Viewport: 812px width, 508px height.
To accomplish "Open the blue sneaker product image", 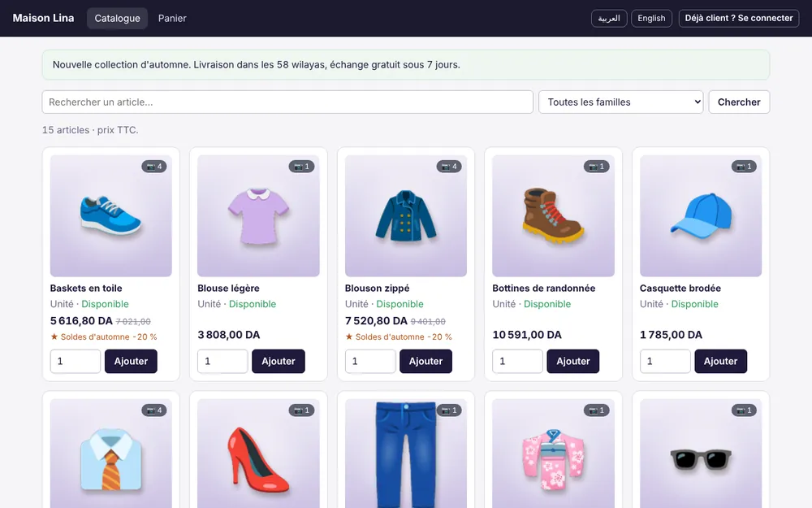I will [x=110, y=215].
